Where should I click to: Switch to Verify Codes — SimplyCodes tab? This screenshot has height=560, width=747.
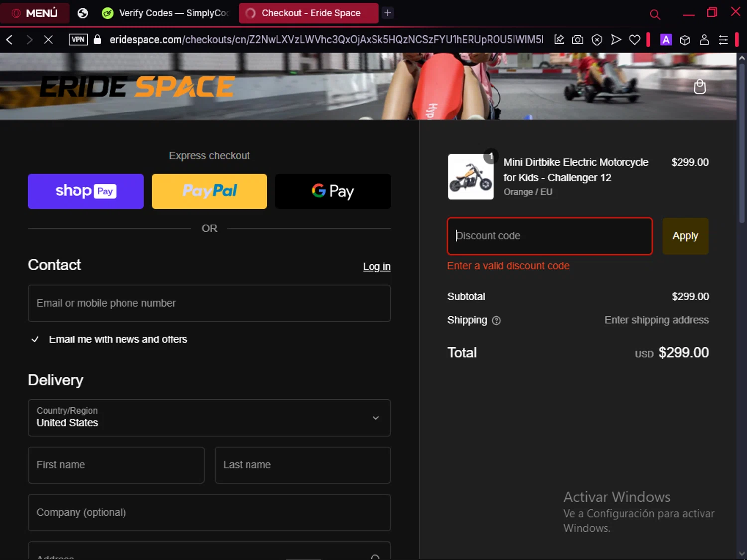coord(166,13)
